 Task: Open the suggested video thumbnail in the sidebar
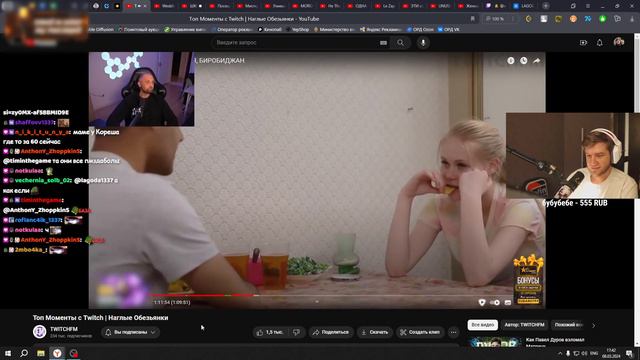click(495, 342)
